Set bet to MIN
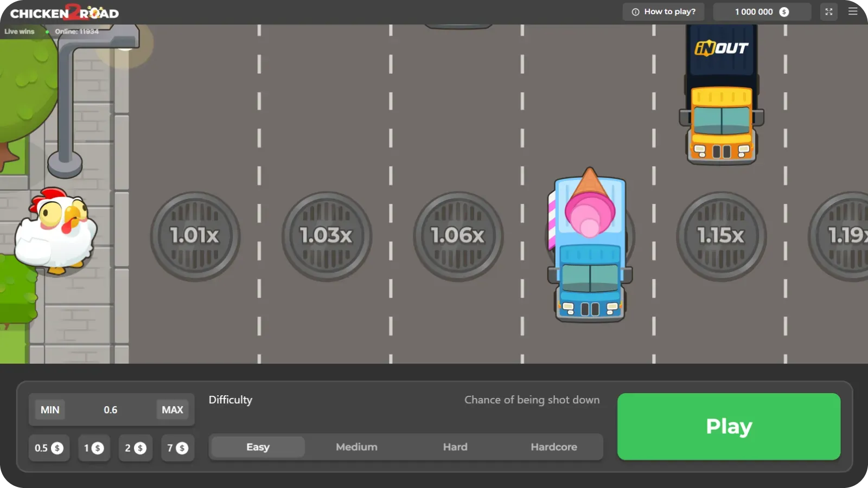 coord(50,410)
